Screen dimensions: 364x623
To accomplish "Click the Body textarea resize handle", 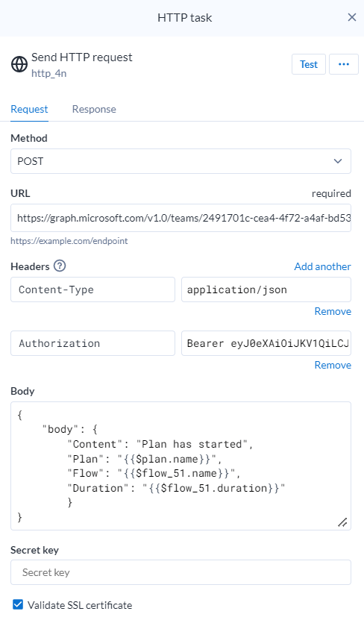I will [342, 522].
